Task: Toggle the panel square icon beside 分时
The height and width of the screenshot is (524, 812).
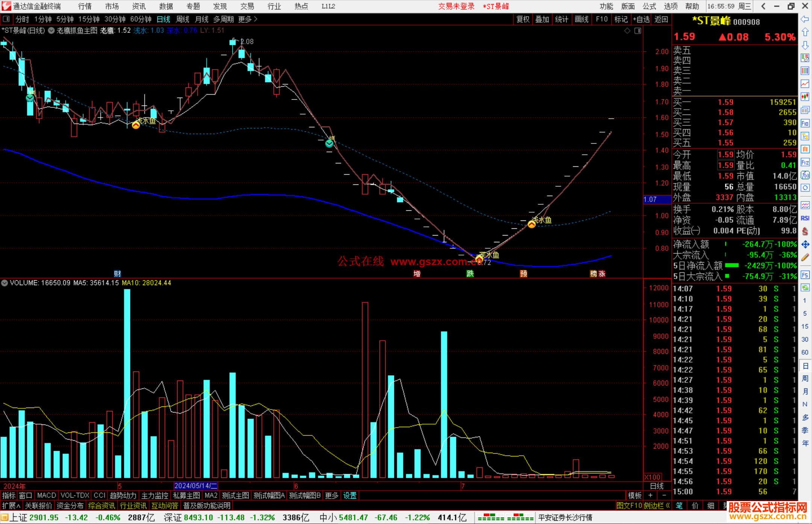Action: pos(6,19)
